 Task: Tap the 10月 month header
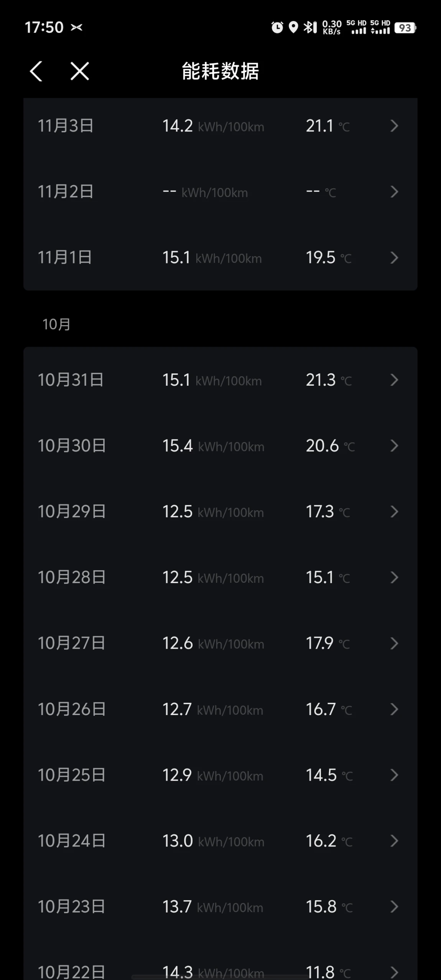tap(56, 324)
